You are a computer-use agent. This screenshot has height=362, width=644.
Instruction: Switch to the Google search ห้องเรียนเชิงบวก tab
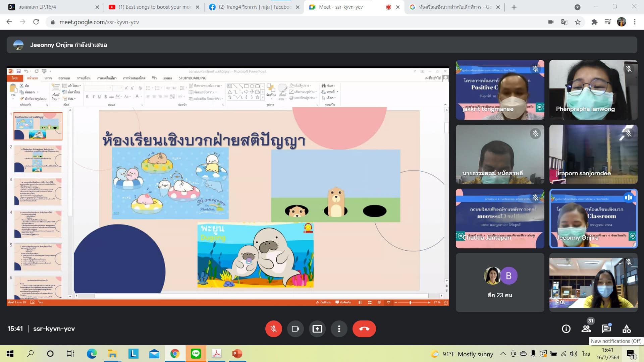coord(454,7)
